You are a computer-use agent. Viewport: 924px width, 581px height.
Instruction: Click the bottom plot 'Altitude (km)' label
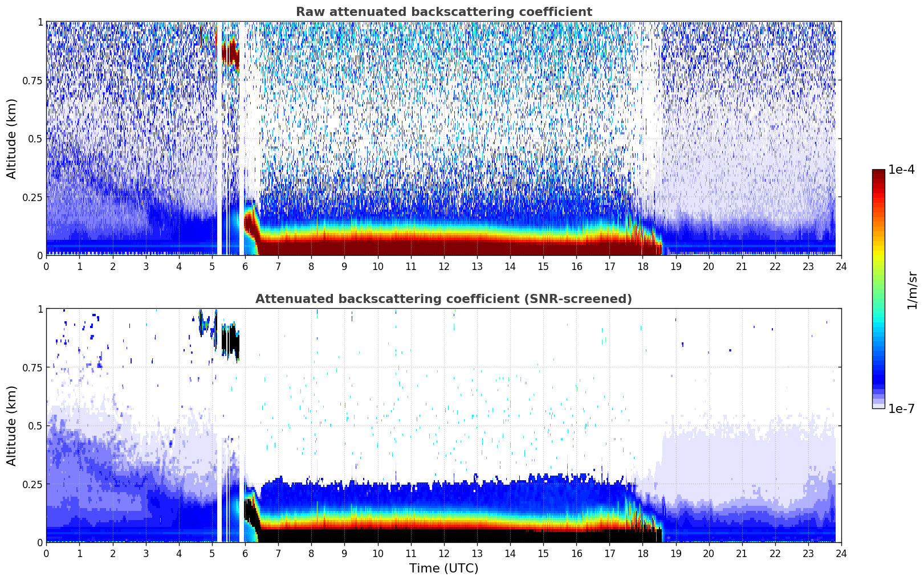[x=12, y=425]
